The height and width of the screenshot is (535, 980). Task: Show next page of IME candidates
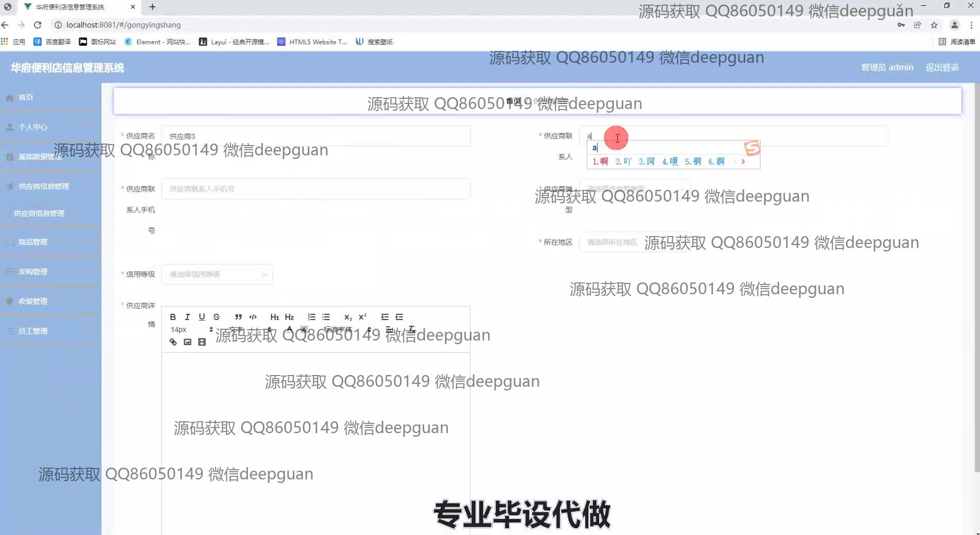pos(743,162)
